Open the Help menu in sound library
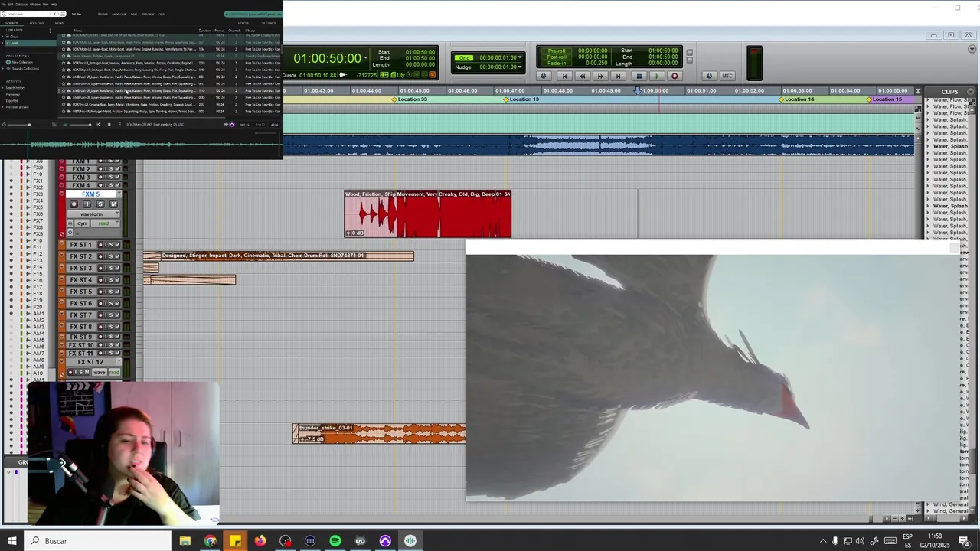The image size is (980, 551). (x=54, y=5)
